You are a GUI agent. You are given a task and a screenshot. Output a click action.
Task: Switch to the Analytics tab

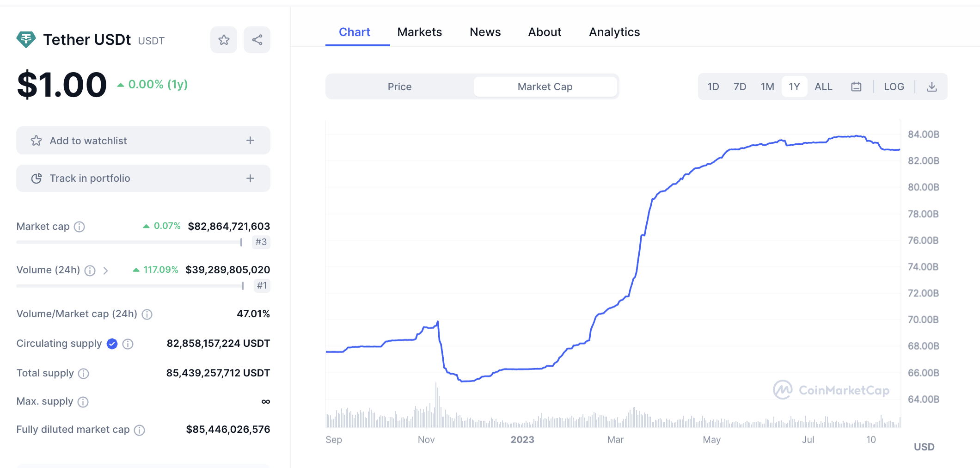[x=614, y=32]
